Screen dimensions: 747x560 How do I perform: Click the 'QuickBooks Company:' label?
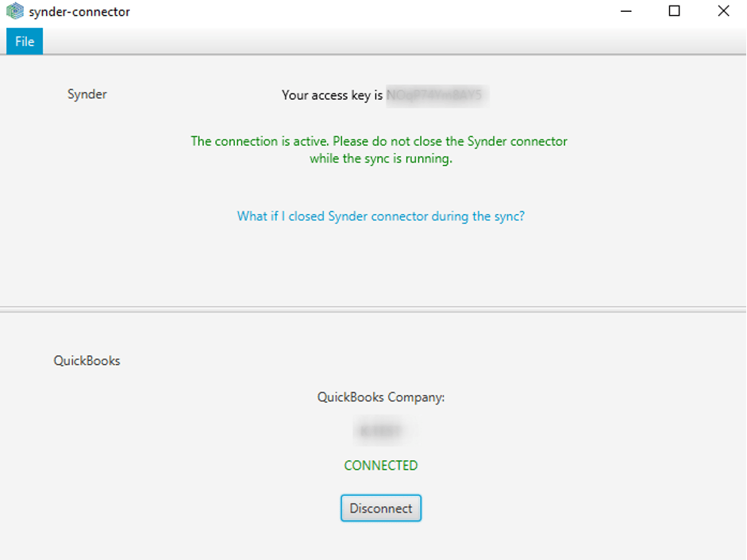click(381, 397)
